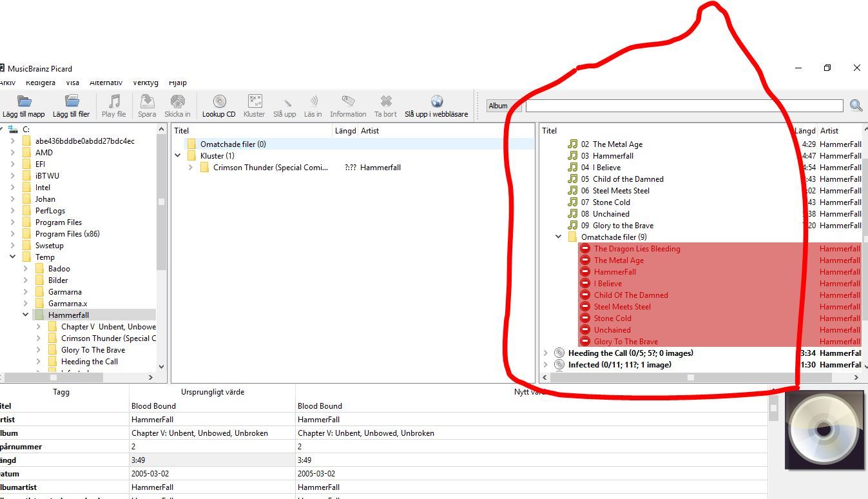
Task: Open the Alternativ menu
Action: [106, 83]
